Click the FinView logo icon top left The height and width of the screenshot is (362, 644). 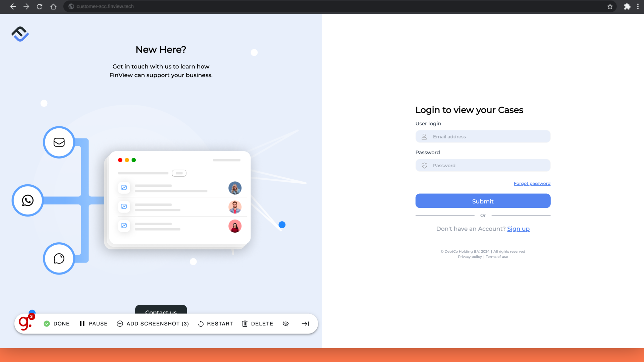point(20,34)
